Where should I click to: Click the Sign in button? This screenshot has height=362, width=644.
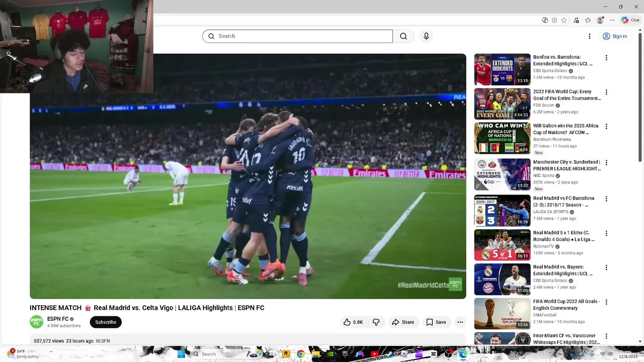614,36
